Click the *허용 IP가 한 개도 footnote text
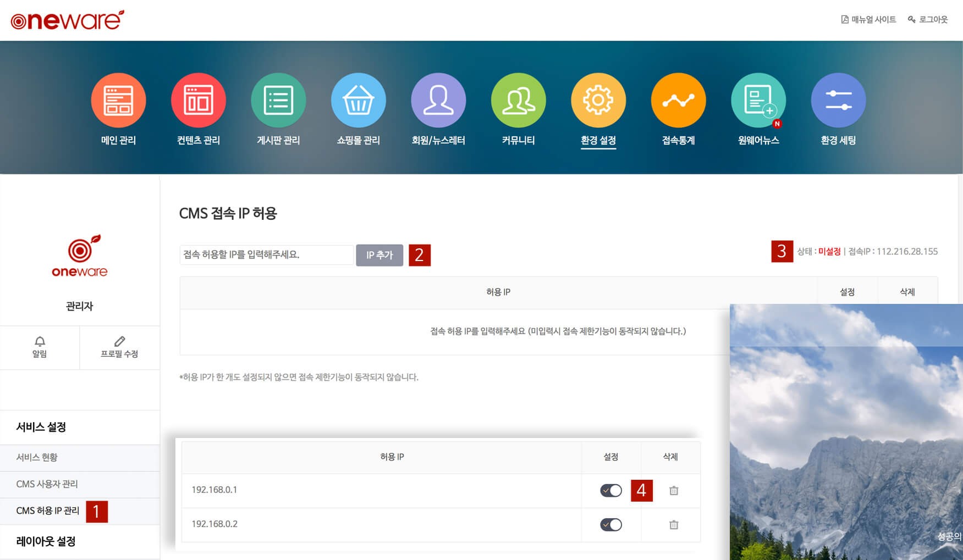 [299, 377]
